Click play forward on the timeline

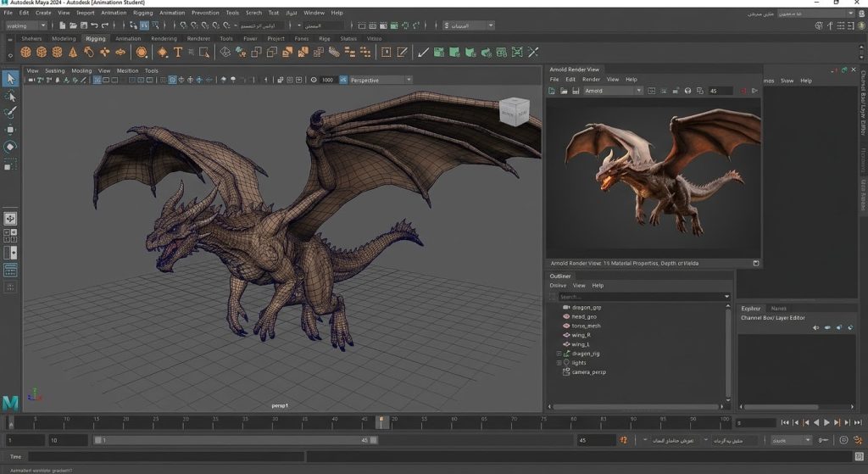tap(826, 422)
